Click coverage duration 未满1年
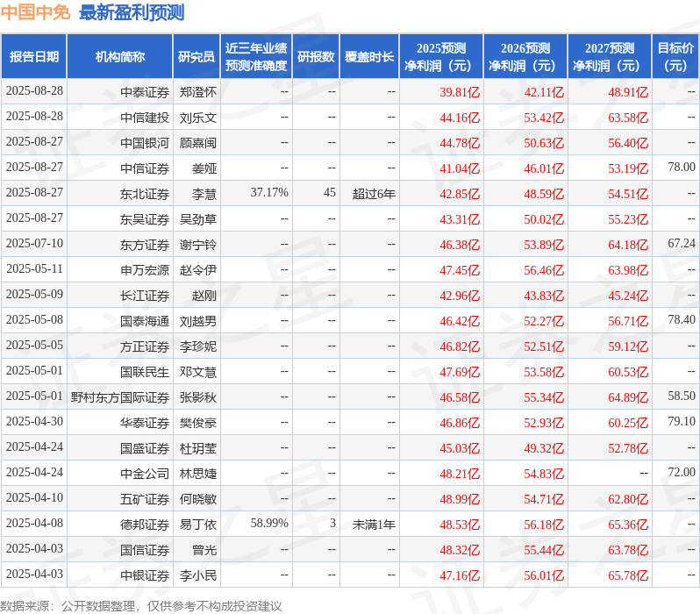 pos(374,525)
